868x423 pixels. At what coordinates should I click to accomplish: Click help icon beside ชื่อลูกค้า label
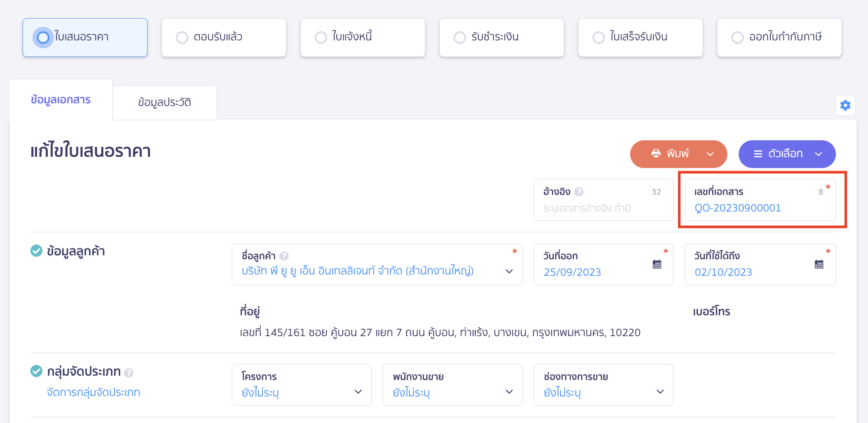[x=284, y=256]
